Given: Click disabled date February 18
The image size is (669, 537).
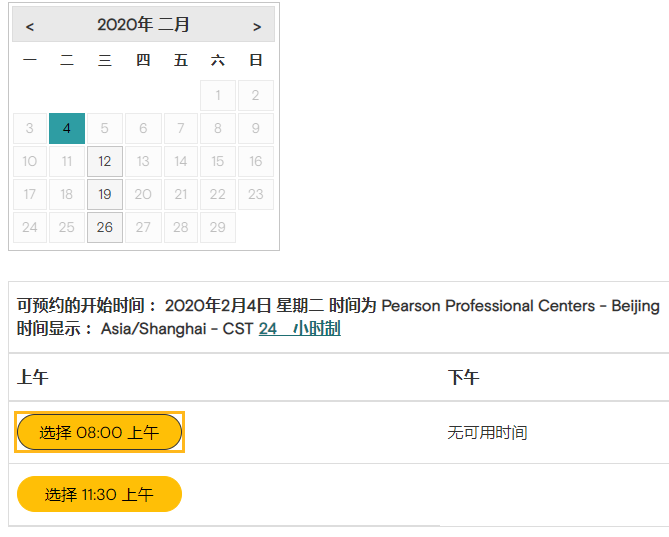Looking at the screenshot, I should click(x=67, y=194).
